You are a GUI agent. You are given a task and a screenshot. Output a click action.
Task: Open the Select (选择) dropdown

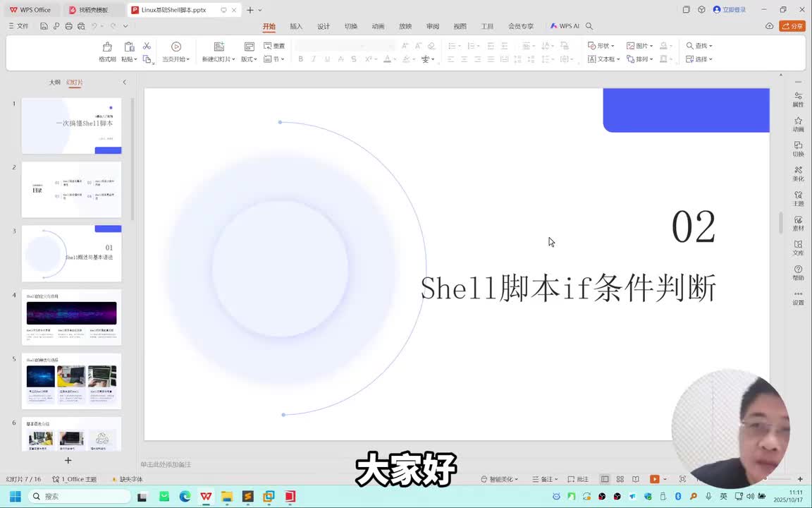(x=699, y=59)
